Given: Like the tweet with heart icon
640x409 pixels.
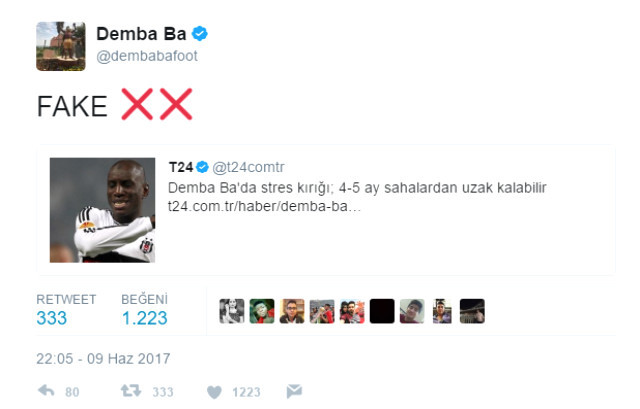Looking at the screenshot, I should click(x=214, y=392).
